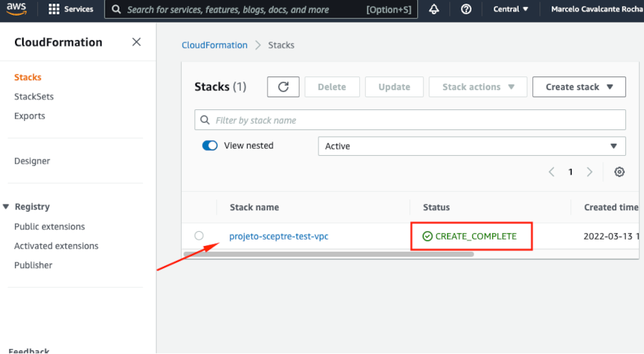Screen dimensions: 644x354
Task: Open the Services grid menu
Action: [71, 9]
